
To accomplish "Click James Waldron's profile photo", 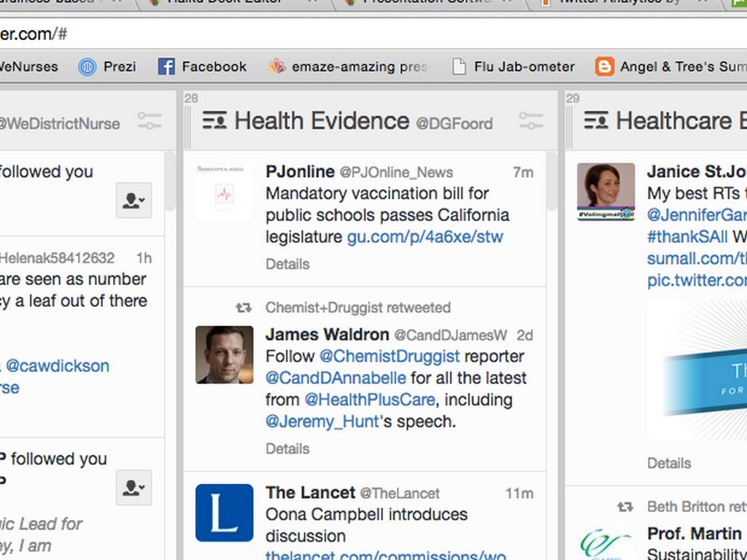I will pyautogui.click(x=225, y=355).
